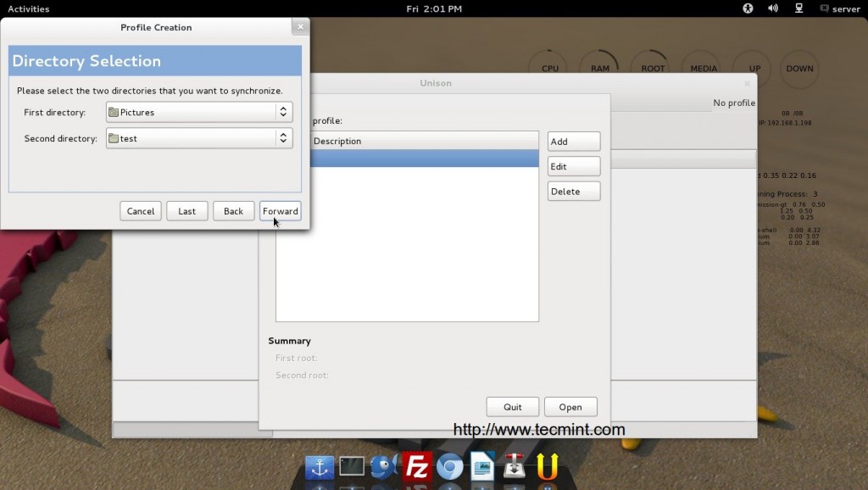Image resolution: width=868 pixels, height=490 pixels.
Task: Open the Activities overview
Action: (x=29, y=8)
